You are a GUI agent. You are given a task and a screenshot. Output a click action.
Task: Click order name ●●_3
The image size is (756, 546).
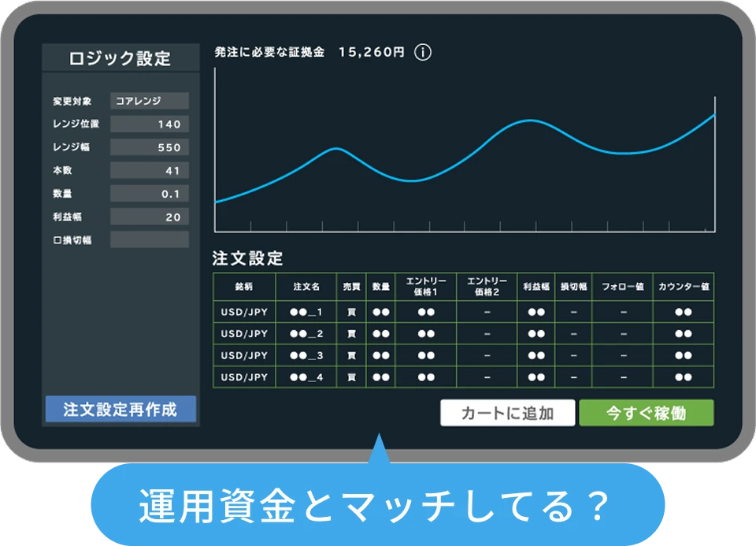pos(306,355)
